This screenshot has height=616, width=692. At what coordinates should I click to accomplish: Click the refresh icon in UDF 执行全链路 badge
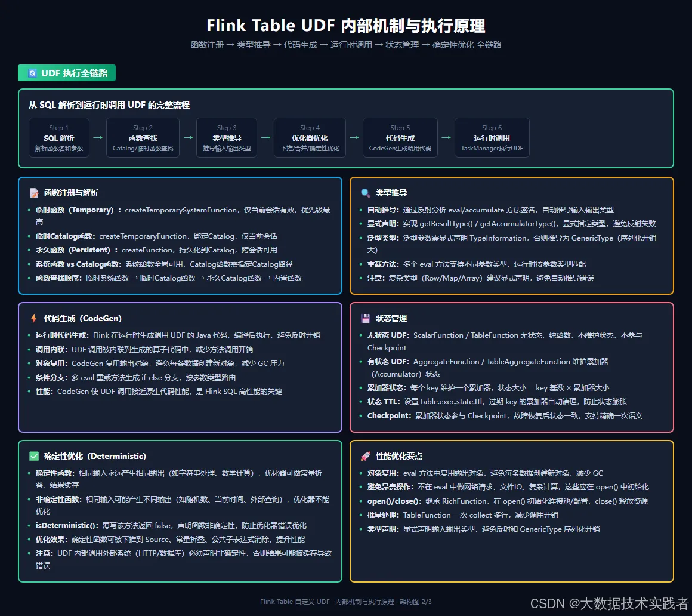(x=32, y=73)
